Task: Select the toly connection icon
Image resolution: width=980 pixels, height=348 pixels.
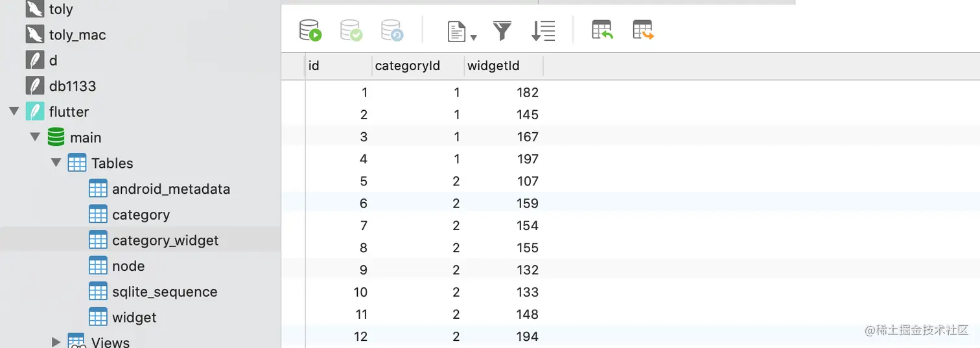Action: pos(34,9)
